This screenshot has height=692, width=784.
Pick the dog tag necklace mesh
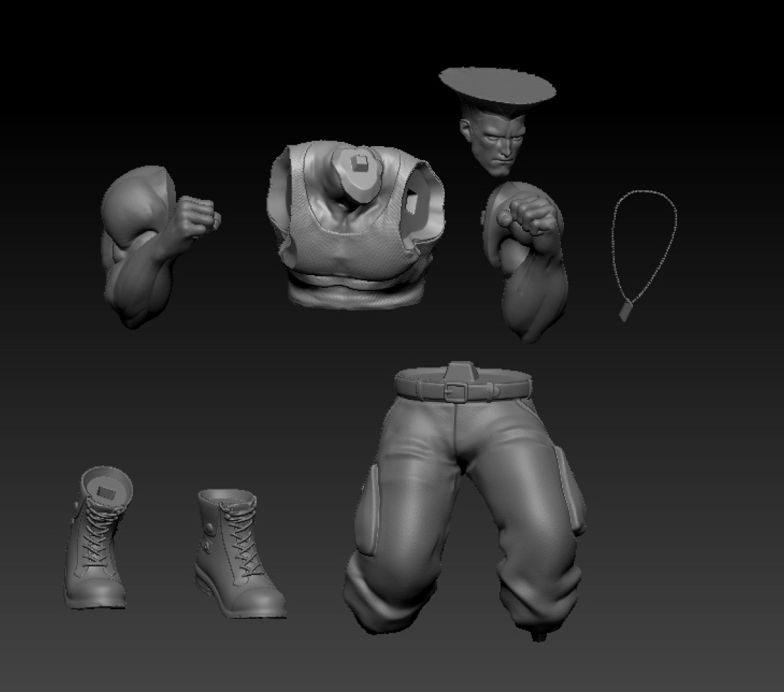[645, 255]
